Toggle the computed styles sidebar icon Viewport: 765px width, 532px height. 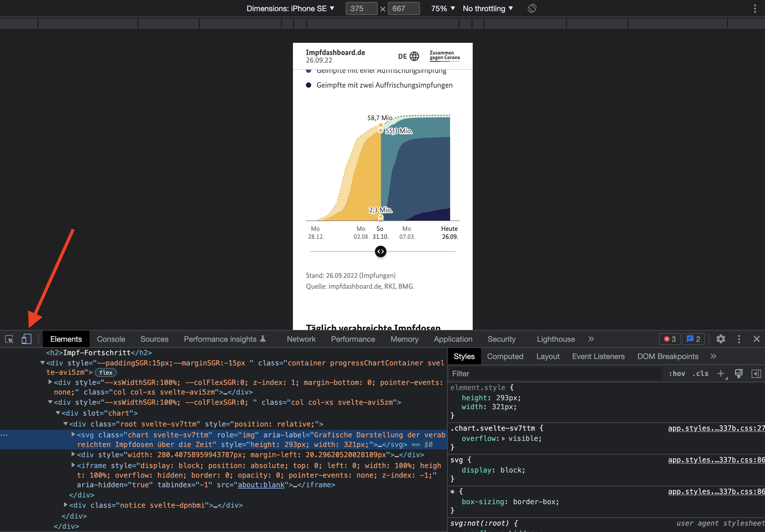(x=756, y=374)
